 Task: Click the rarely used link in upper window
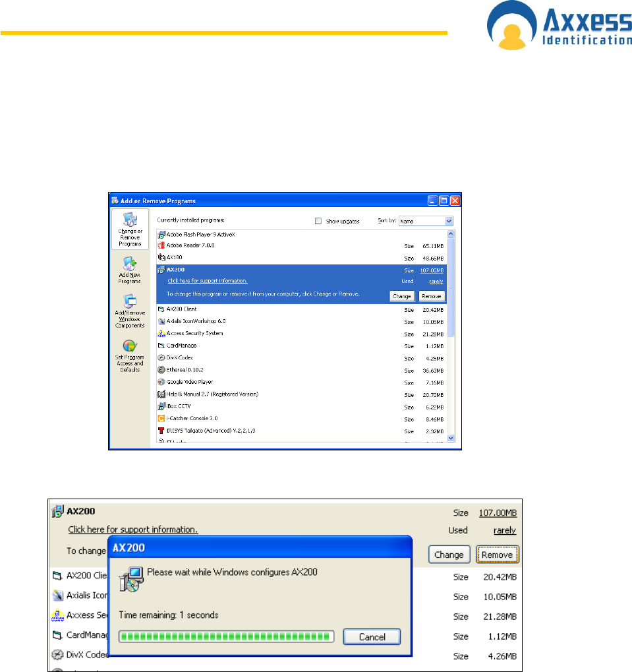click(x=436, y=282)
